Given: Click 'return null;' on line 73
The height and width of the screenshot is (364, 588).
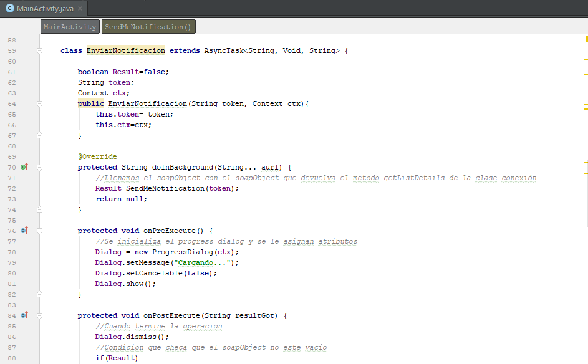Looking at the screenshot, I should [121, 199].
